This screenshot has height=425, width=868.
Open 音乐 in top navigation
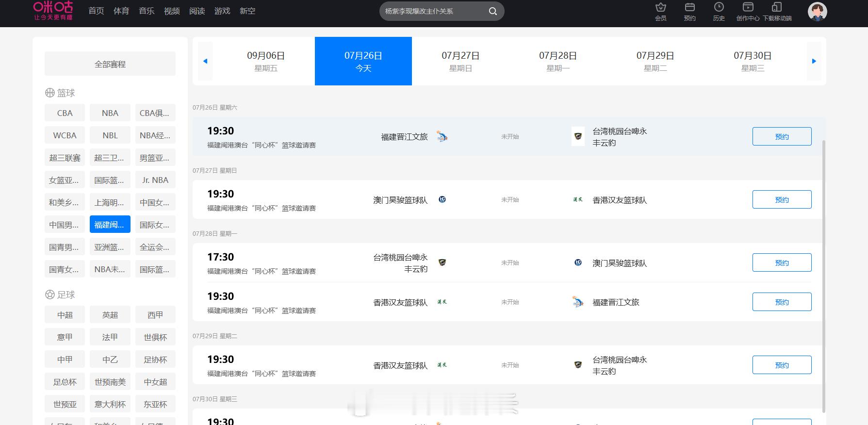click(147, 11)
